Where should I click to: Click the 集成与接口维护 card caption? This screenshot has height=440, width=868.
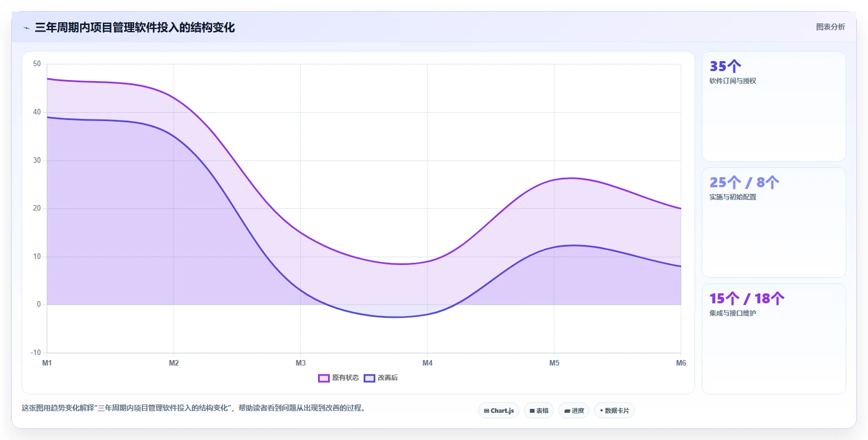tap(733, 313)
